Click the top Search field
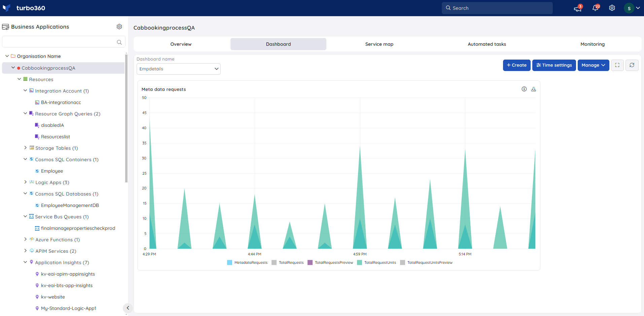This screenshot has height=316, width=644. coord(497,8)
